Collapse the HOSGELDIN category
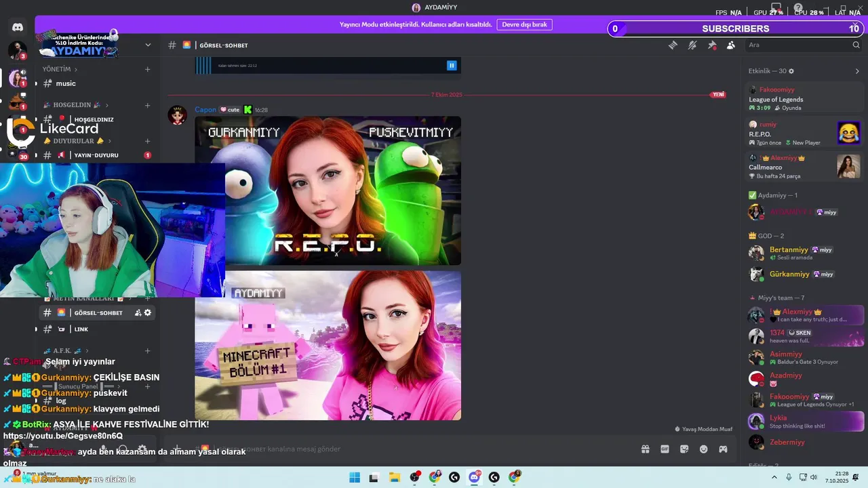 [75, 105]
